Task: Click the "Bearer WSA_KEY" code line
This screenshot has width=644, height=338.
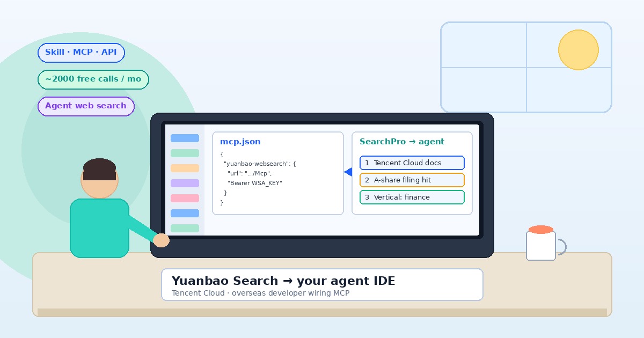Action: click(255, 183)
